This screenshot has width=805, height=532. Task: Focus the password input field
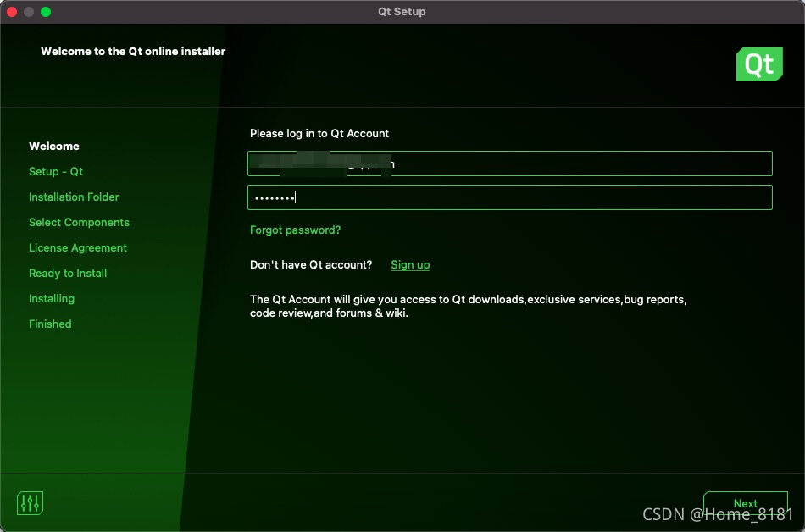pos(510,197)
